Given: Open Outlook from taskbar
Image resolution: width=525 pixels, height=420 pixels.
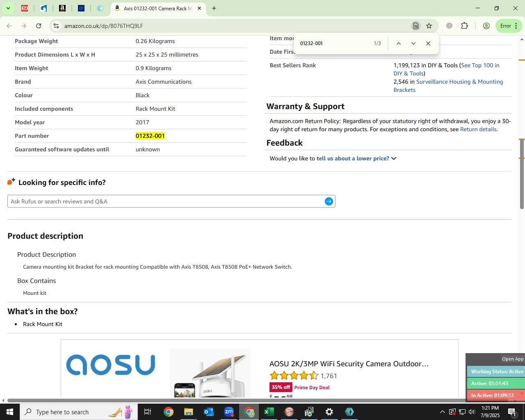Looking at the screenshot, I should pyautogui.click(x=208, y=412).
